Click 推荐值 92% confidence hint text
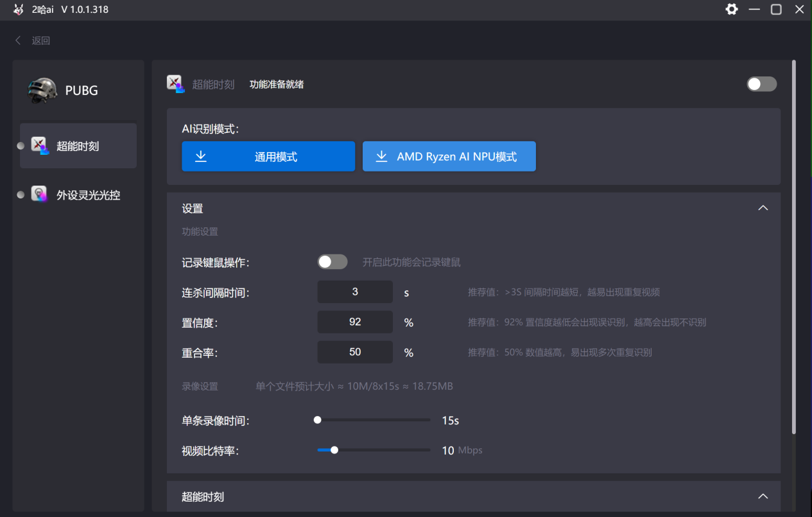This screenshot has width=812, height=517. [587, 322]
